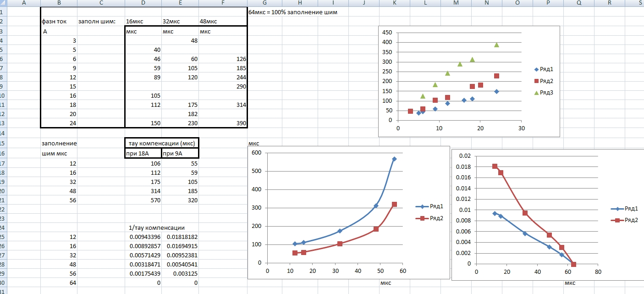
Task: Select the cell containing value 290
Action: coord(223,87)
